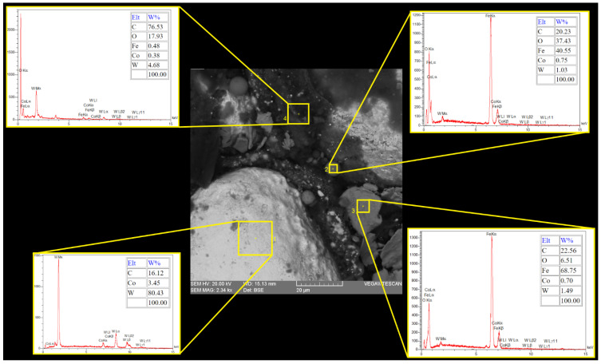Click the 20.23 carbon value cell
The width and height of the screenshot is (601, 364).
[x=565, y=32]
